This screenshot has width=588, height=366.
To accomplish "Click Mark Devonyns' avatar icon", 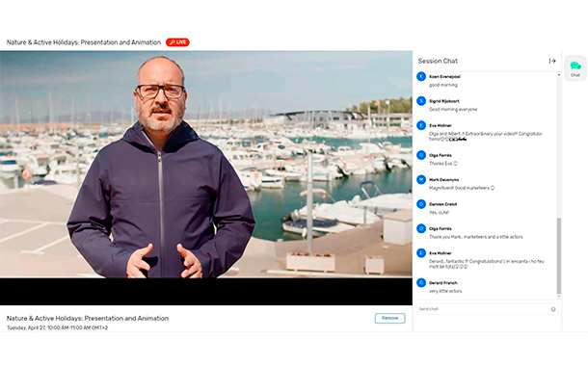I will click(x=421, y=179).
